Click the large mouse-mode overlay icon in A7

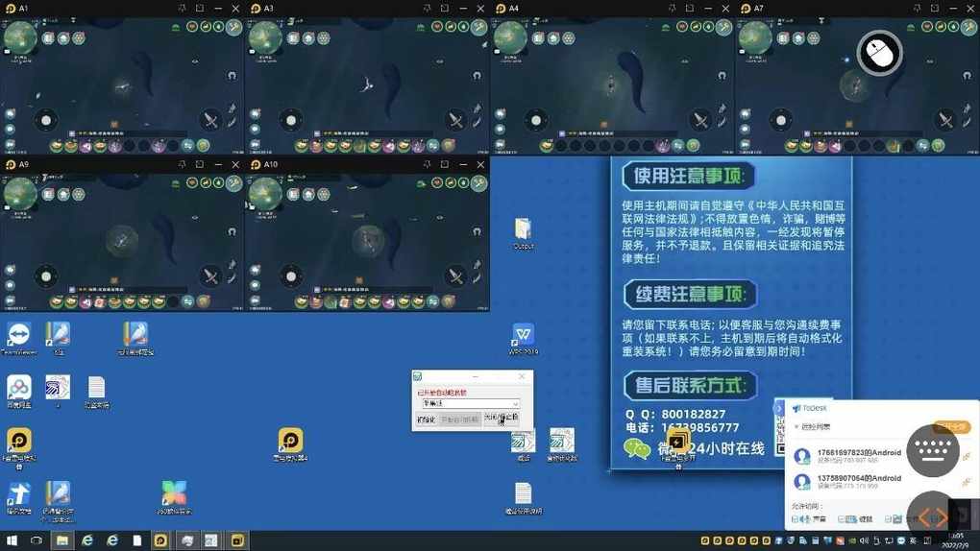click(879, 53)
